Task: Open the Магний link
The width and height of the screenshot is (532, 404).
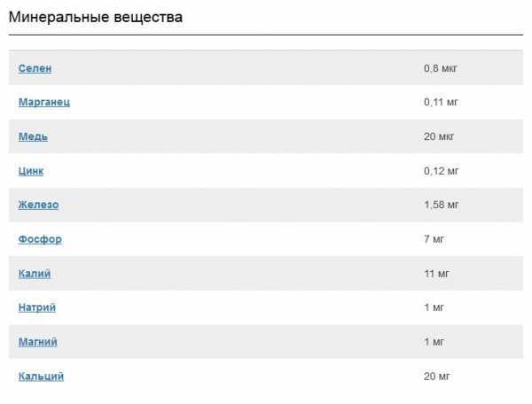Action: (x=37, y=342)
